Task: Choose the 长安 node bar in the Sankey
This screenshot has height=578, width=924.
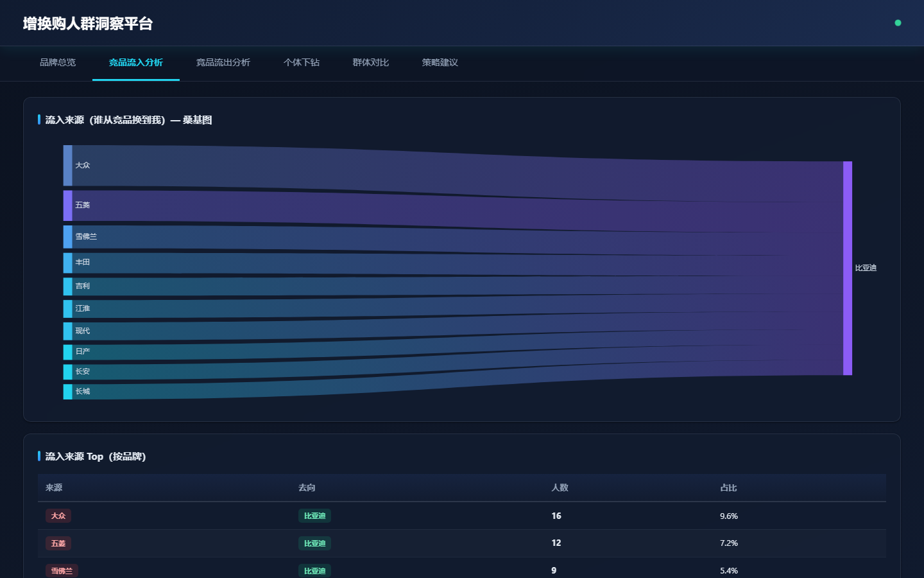Action: pos(67,372)
